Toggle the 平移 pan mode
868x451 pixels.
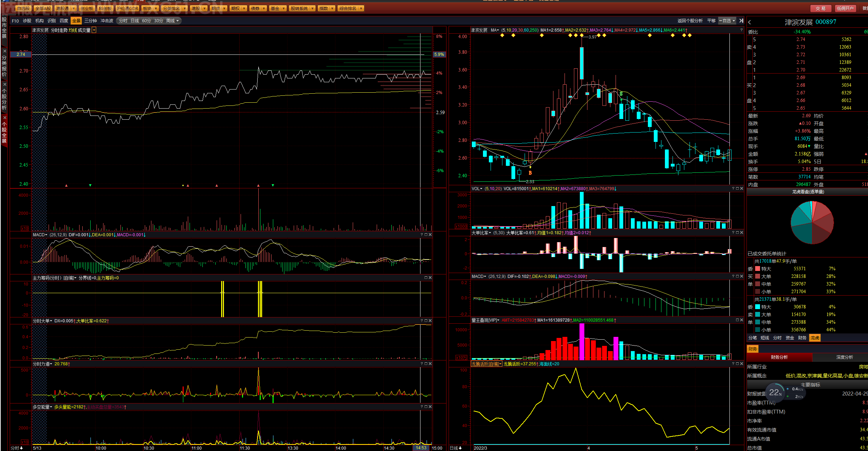point(711,21)
